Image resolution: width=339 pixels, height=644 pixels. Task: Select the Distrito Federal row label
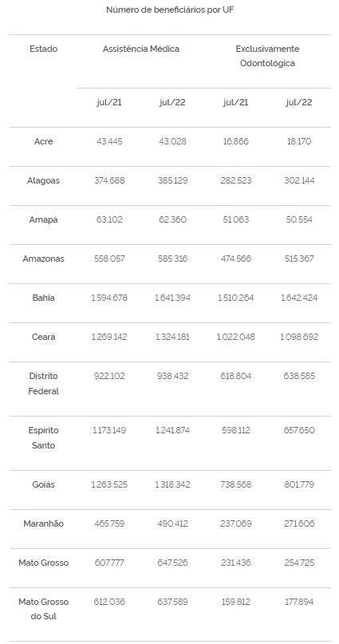tap(44, 384)
